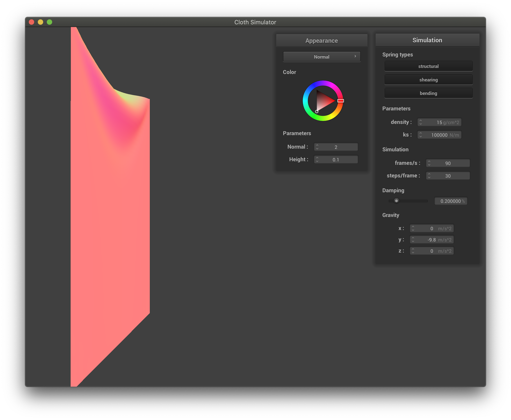Image resolution: width=511 pixels, height=420 pixels.
Task: Open the Normal shader dropdown
Action: click(x=322, y=57)
